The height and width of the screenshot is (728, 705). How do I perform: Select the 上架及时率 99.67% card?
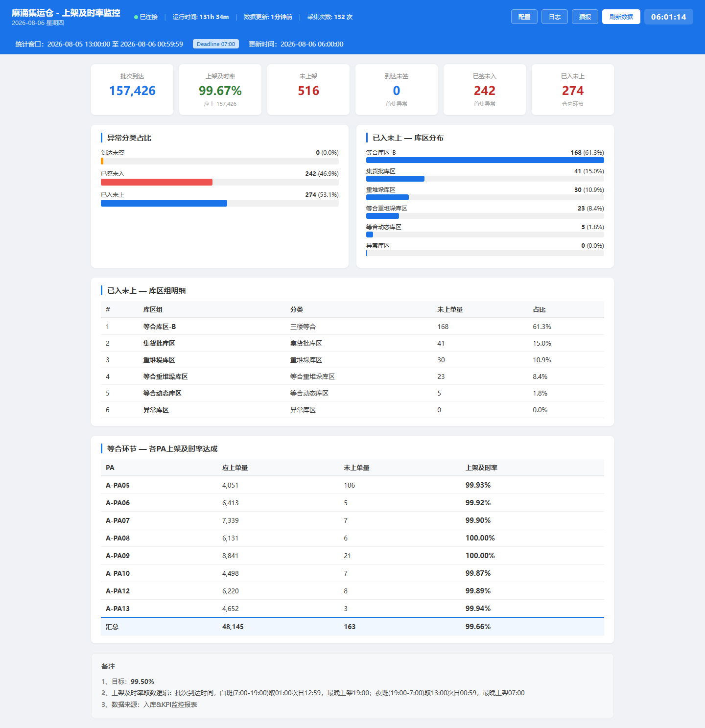(x=220, y=90)
